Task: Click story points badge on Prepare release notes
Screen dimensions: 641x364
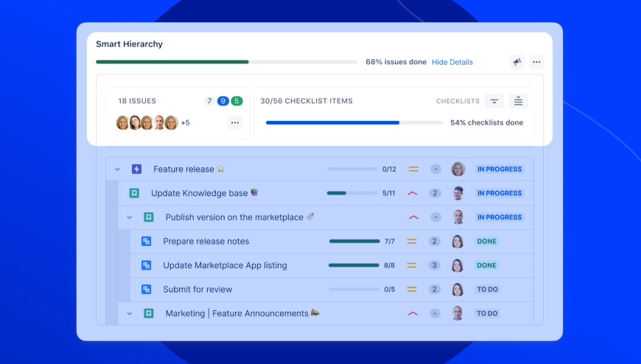Action: (434, 241)
